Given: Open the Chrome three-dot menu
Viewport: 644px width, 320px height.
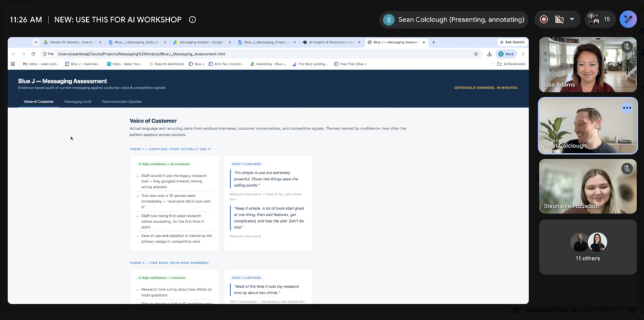Looking at the screenshot, I should click(x=523, y=54).
